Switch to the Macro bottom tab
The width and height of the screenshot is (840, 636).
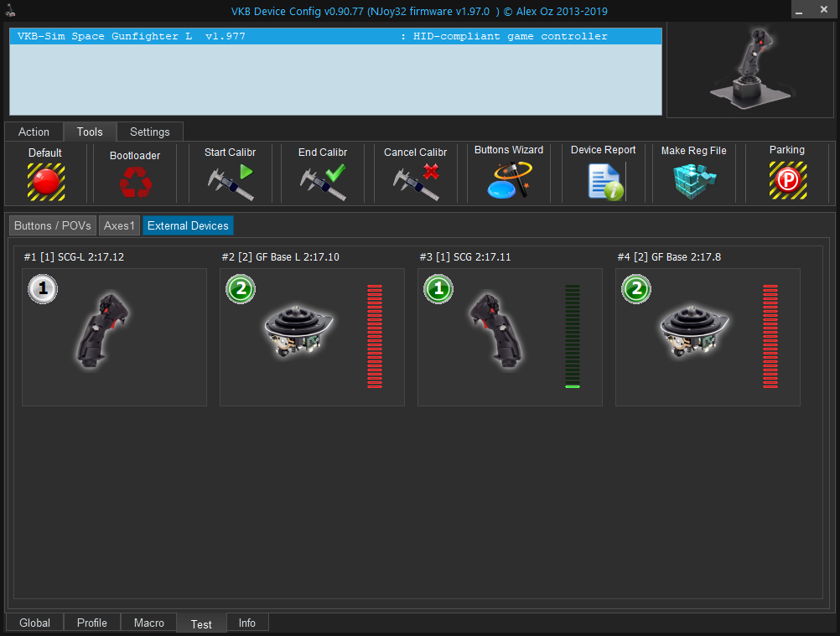pos(149,623)
